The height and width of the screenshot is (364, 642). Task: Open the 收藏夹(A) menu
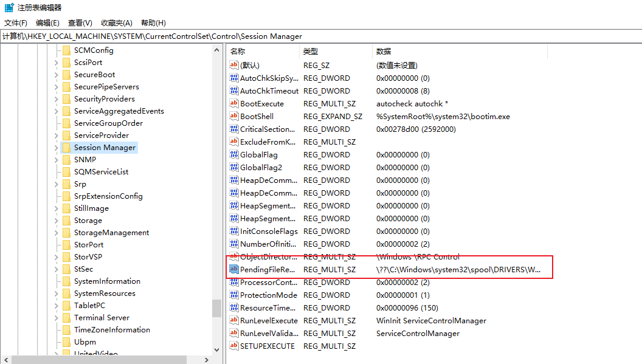point(117,23)
